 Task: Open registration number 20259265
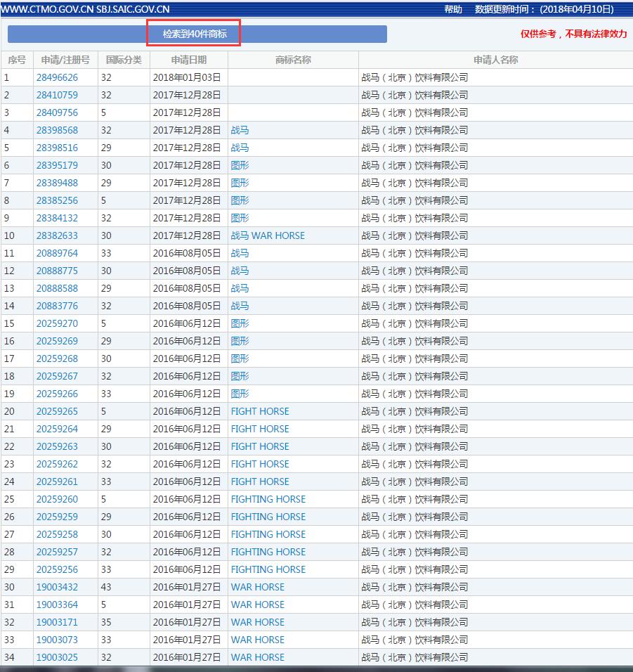[x=57, y=411]
